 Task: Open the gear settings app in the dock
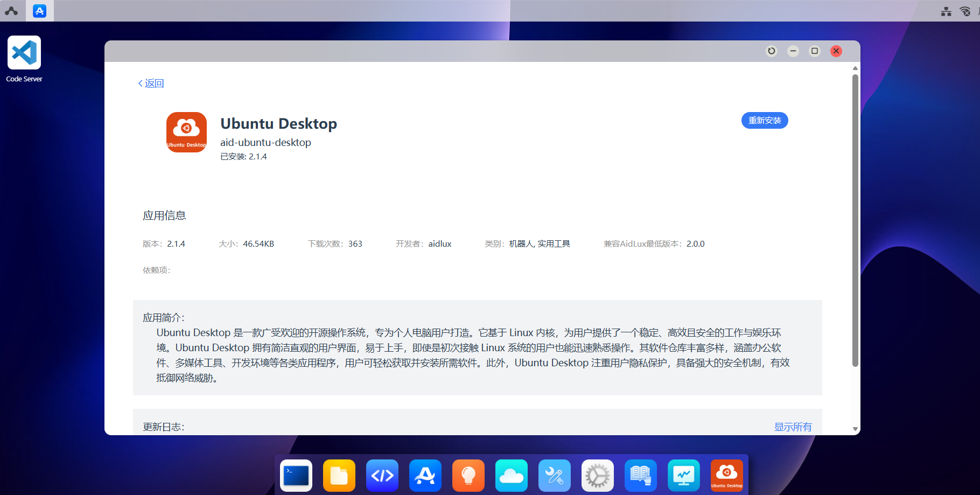click(x=598, y=476)
